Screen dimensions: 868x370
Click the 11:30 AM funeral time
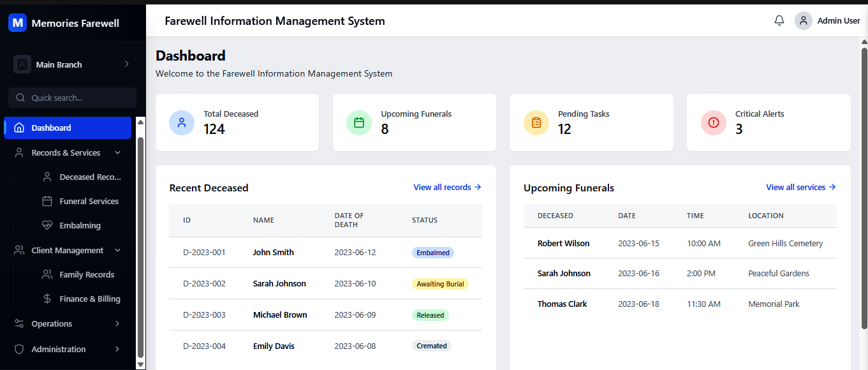[x=704, y=304]
